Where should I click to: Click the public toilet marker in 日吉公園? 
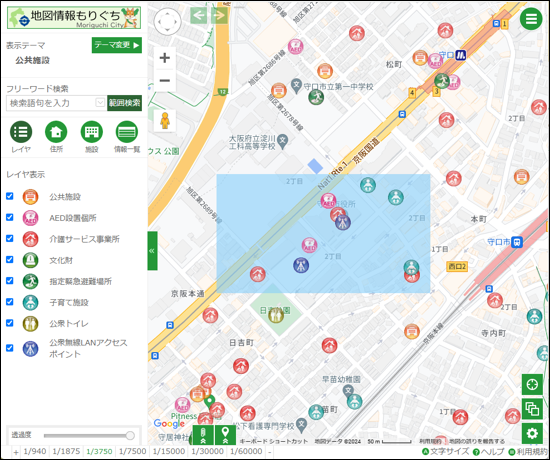(276, 315)
